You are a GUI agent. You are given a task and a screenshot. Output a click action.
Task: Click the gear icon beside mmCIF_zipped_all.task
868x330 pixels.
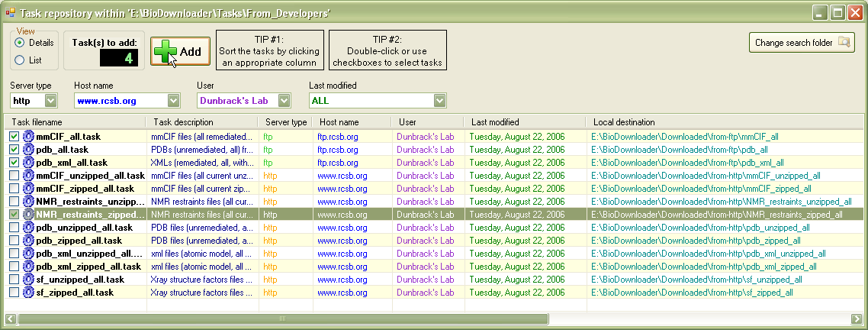tap(28, 189)
